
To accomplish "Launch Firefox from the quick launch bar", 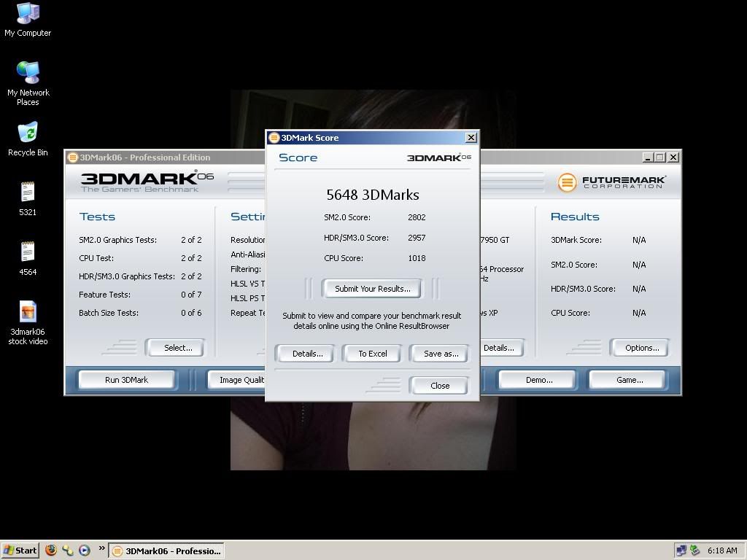I will click(x=51, y=550).
